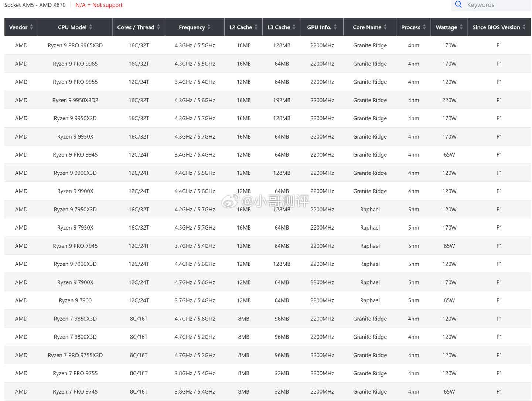532x401 pixels.
Task: Click the Vendor column header label
Action: pos(18,27)
